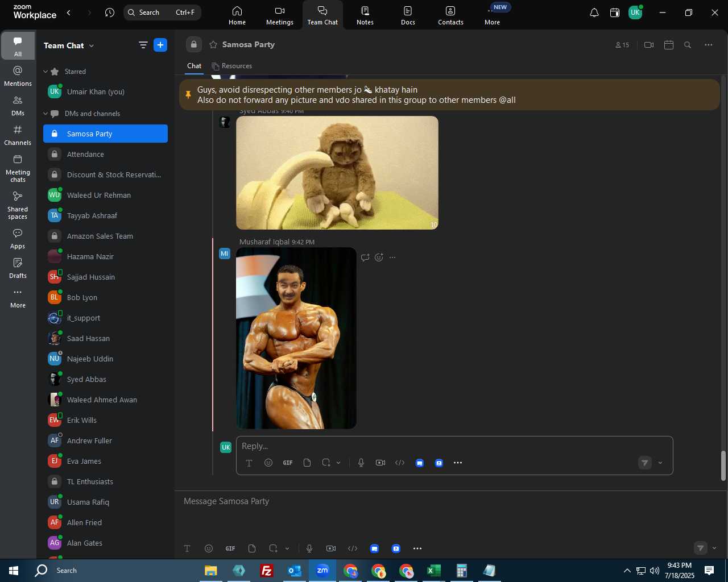Open the Docs tab
Screen dimensions: 728x582
408,15
